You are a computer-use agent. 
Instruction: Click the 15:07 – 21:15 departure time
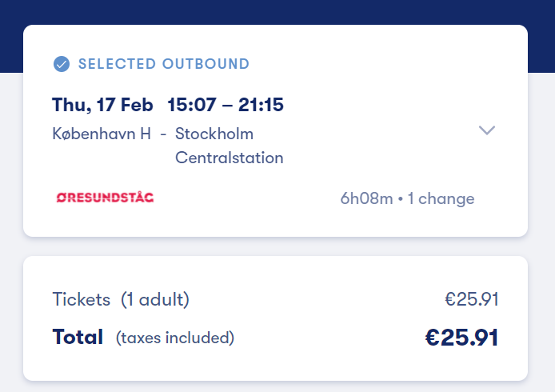pos(226,105)
